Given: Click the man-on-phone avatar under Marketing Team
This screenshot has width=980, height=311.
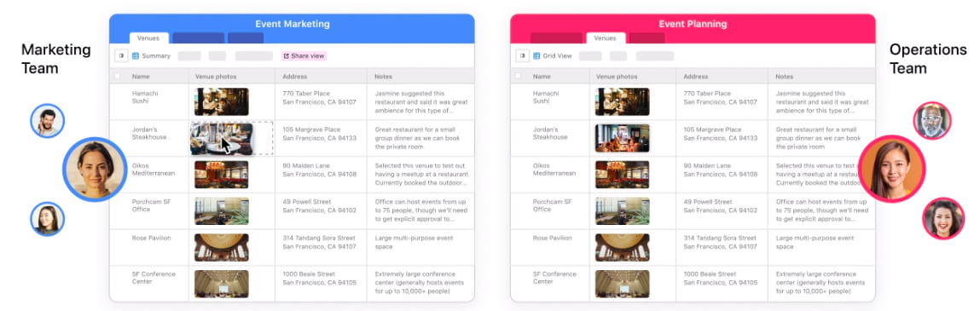Looking at the screenshot, I should 48,120.
